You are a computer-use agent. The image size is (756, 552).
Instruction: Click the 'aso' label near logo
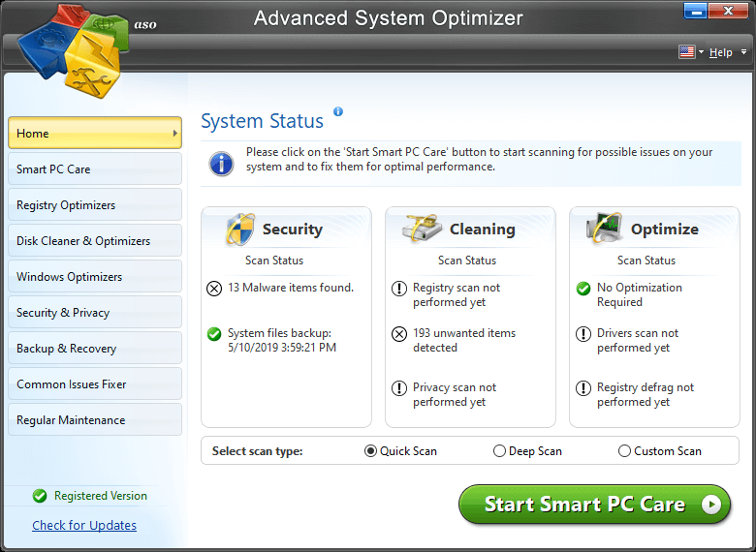pos(145,24)
